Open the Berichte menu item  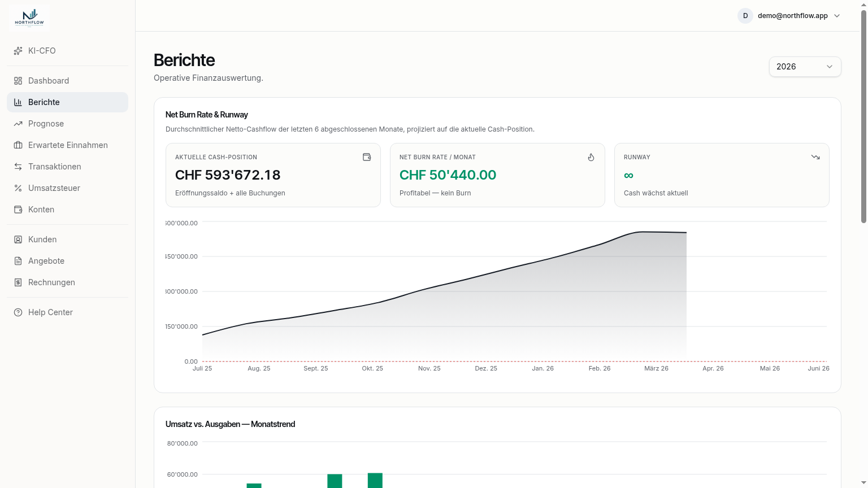(67, 102)
